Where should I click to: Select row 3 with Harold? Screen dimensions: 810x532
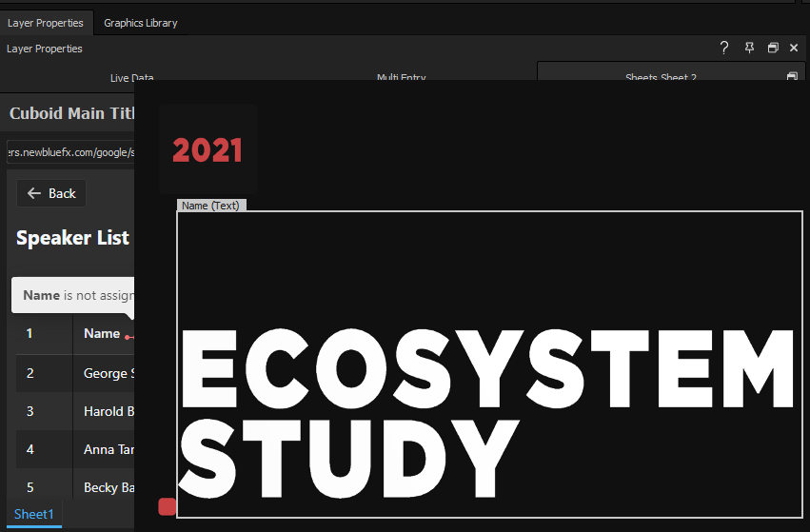(103, 411)
